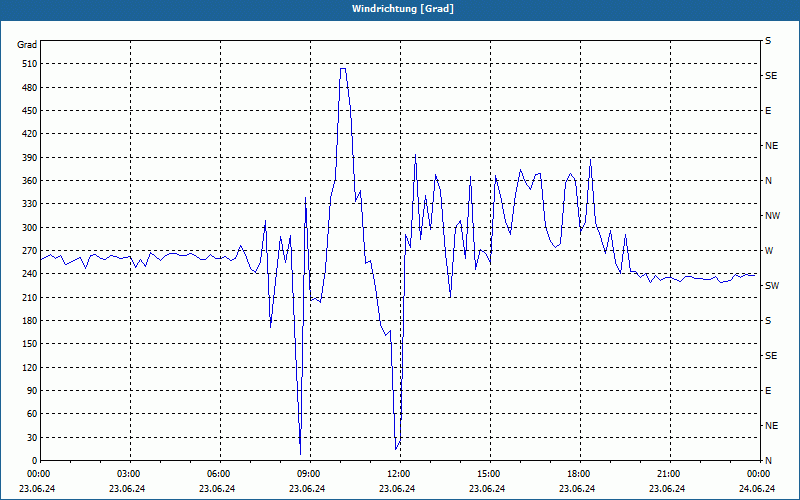Click the 24.06.24 date label

click(757, 489)
